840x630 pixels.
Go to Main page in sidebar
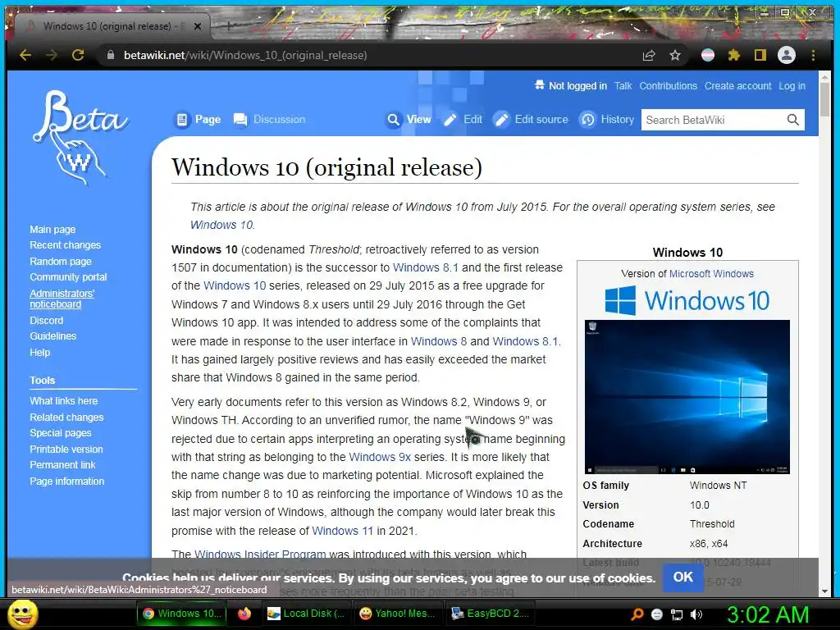pos(52,230)
